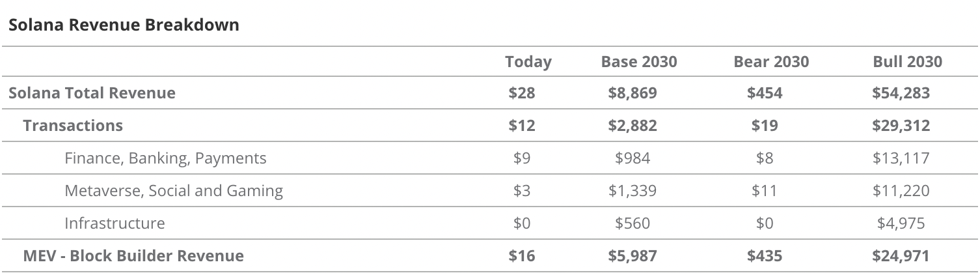980x273 pixels.
Task: Click the Metaverse, Social and Gaming label
Action: [174, 190]
